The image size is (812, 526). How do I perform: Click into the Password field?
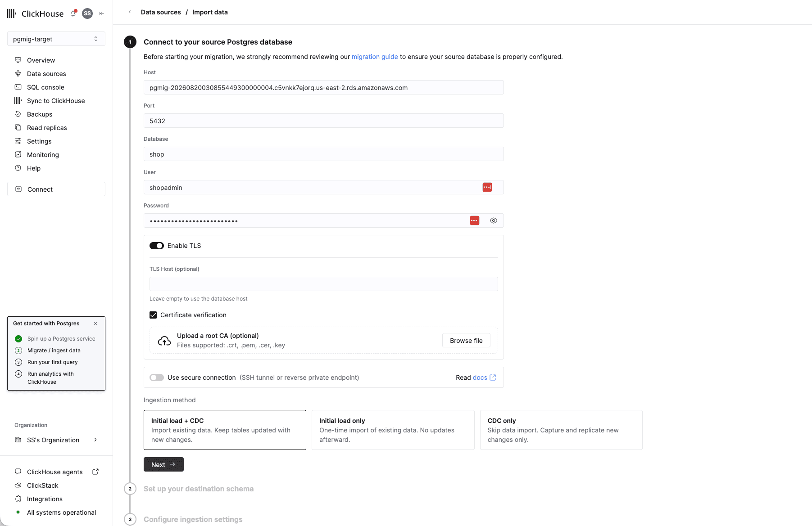pyautogui.click(x=323, y=220)
